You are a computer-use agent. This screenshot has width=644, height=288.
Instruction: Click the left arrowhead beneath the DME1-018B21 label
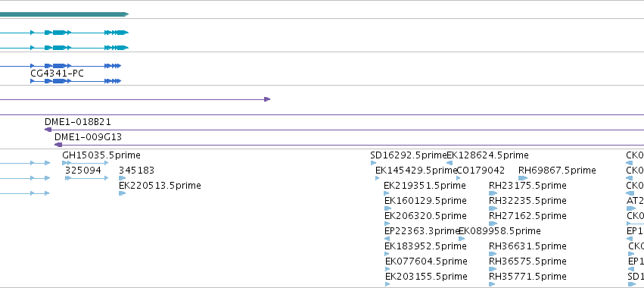pyautogui.click(x=48, y=130)
